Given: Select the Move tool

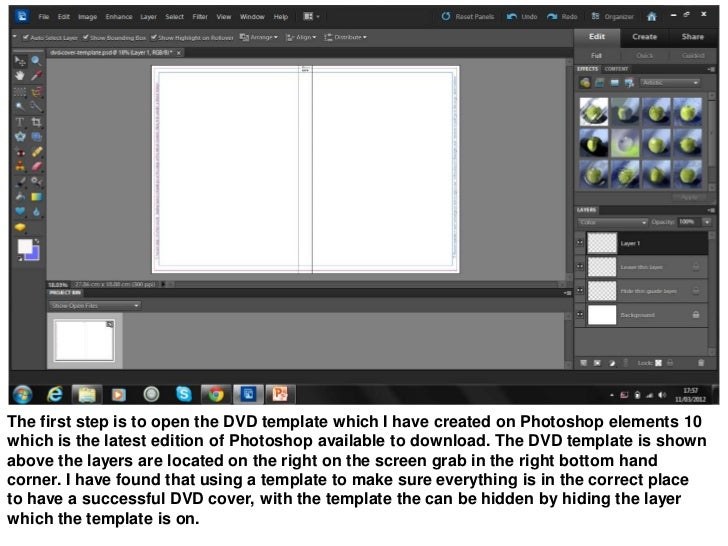Looking at the screenshot, I should (x=20, y=61).
